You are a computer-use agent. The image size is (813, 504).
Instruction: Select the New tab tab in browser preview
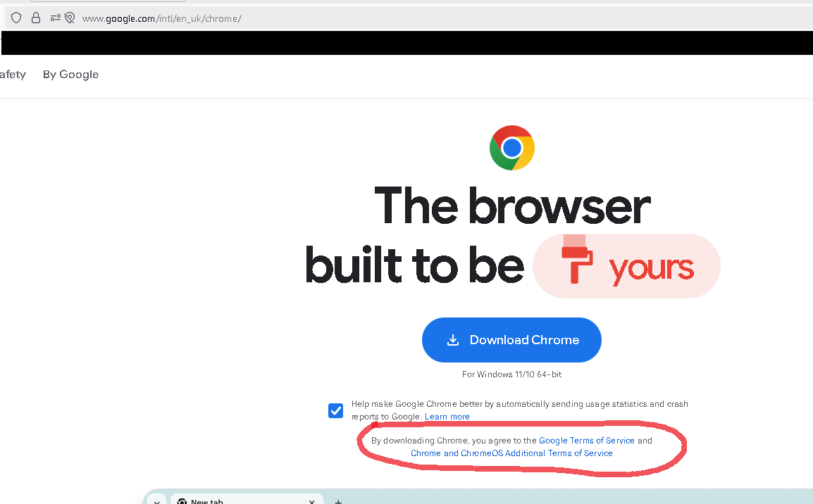[247, 500]
